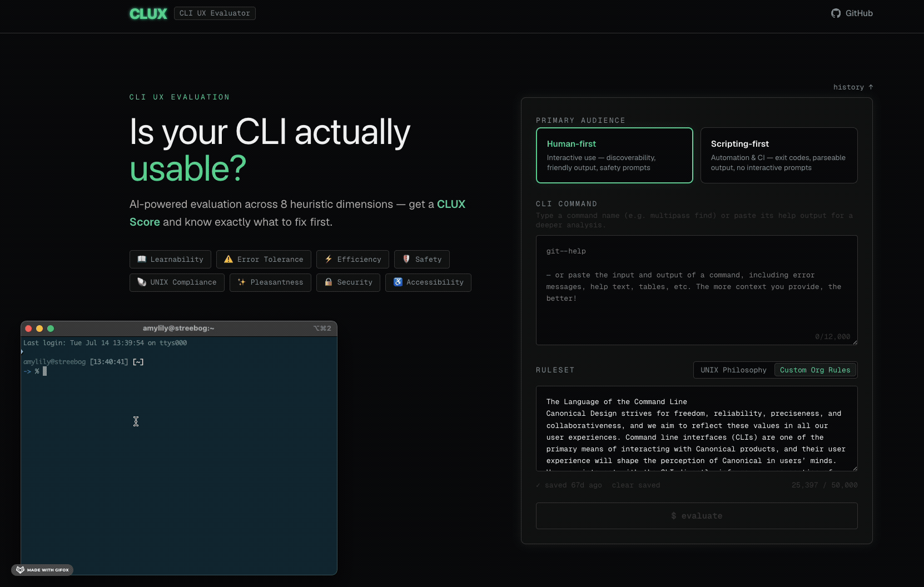The width and height of the screenshot is (924, 587).
Task: Click the terminal title amylily@streebog:~
Action: (x=178, y=329)
